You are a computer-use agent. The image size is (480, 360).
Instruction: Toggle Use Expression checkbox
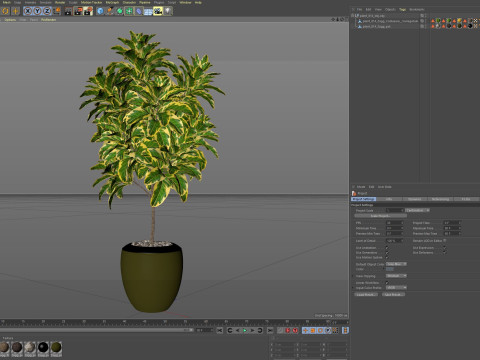pos(444,248)
